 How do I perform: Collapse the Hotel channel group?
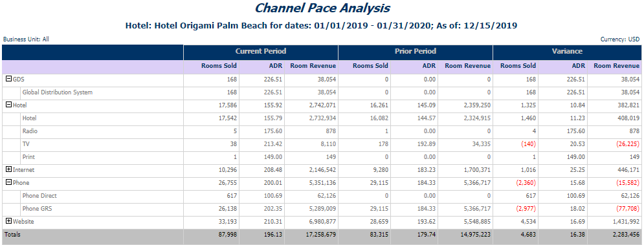pyautogui.click(x=8, y=105)
